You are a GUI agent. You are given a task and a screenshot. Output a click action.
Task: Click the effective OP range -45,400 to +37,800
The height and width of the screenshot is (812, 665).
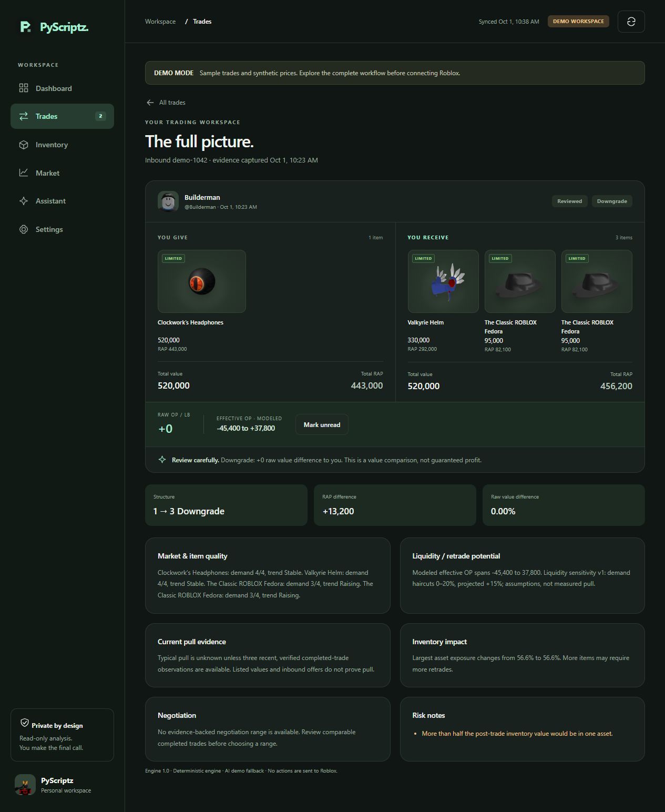[x=245, y=428]
